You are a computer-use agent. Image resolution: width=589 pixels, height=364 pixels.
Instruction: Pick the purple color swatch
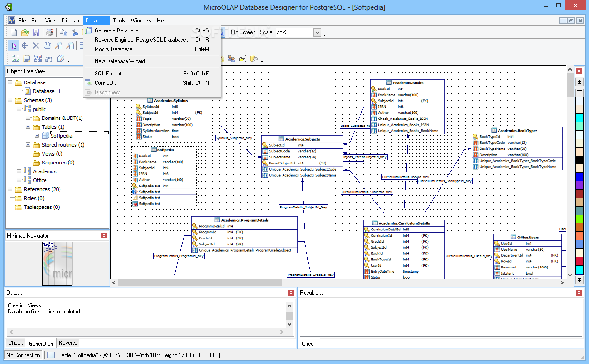[x=580, y=185]
